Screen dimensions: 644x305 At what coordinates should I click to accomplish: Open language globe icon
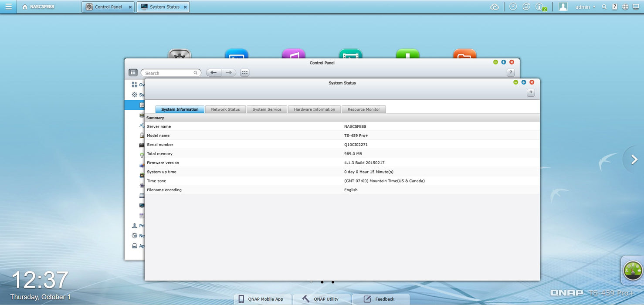coord(625,7)
